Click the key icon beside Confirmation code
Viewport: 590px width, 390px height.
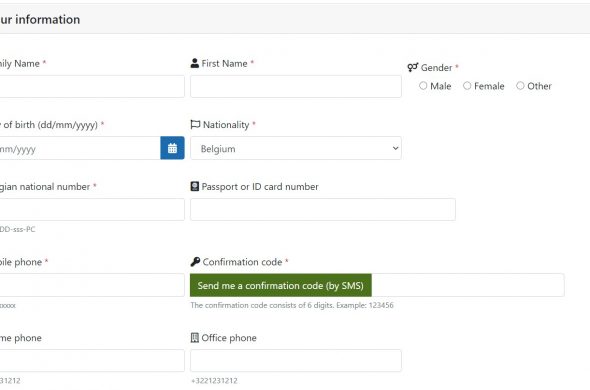[195, 262]
